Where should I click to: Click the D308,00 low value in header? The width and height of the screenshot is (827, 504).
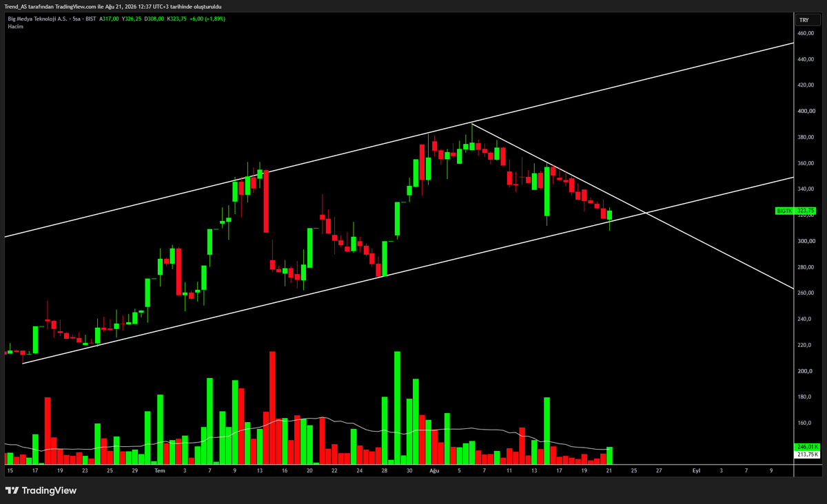[156, 19]
